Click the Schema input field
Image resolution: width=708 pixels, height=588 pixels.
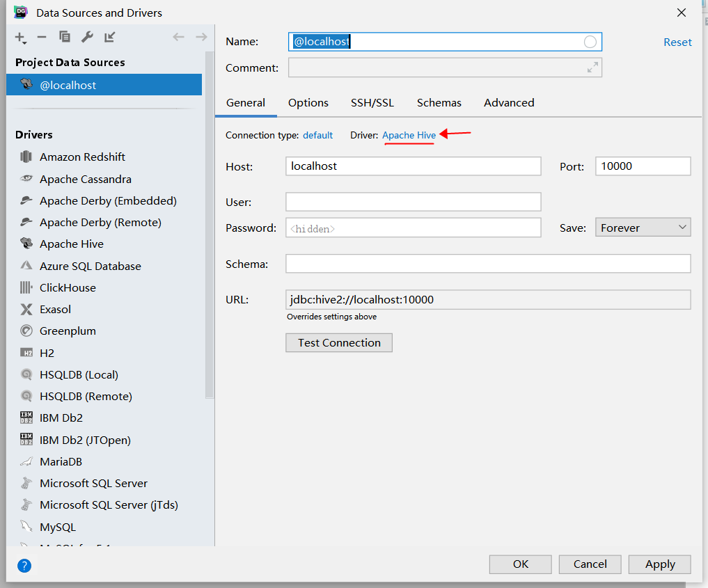[488, 264]
